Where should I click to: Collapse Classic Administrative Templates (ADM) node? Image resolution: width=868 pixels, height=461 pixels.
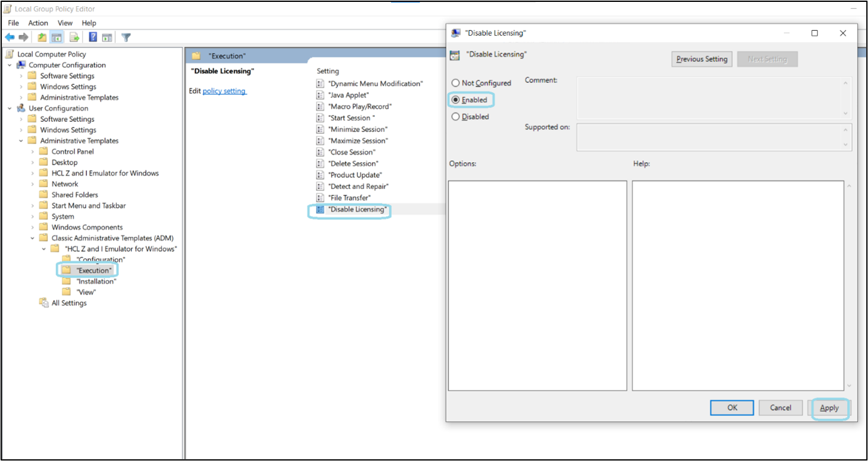[33, 238]
